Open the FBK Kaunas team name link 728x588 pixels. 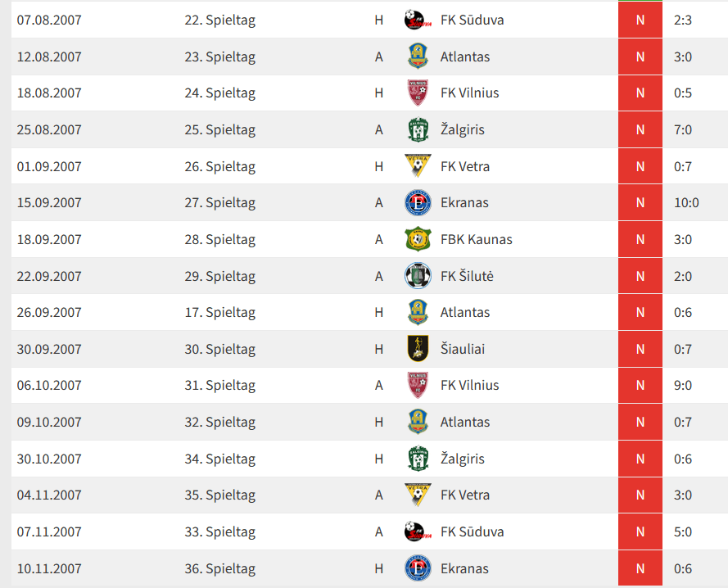pos(477,239)
